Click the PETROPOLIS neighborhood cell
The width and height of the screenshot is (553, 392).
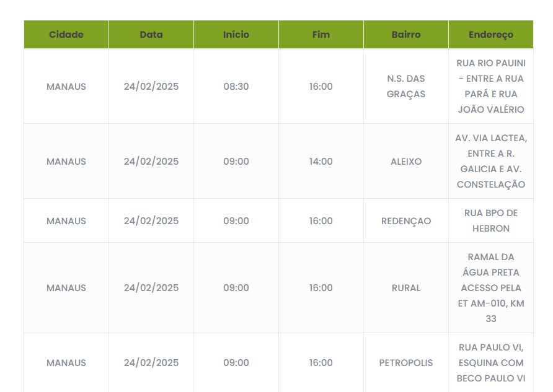point(406,363)
